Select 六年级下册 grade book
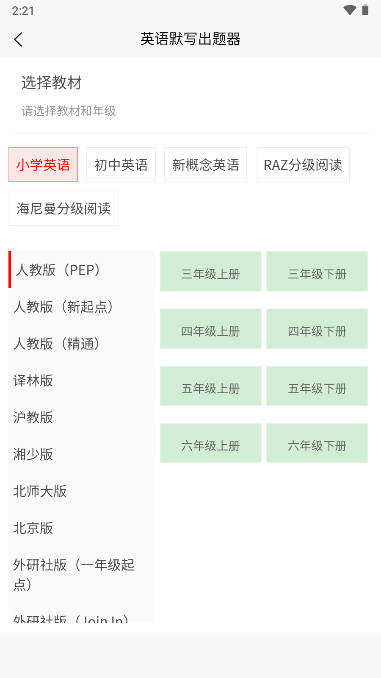Image resolution: width=381 pixels, height=678 pixels. (317, 443)
